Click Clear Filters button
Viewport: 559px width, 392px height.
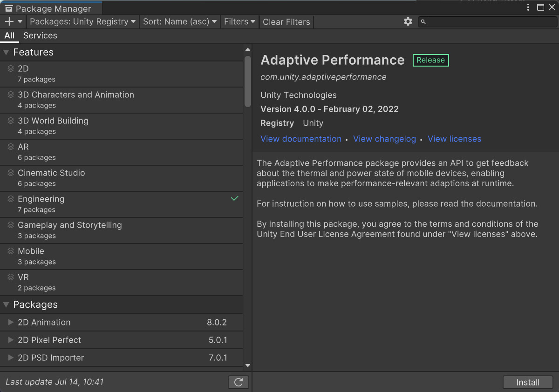(286, 22)
